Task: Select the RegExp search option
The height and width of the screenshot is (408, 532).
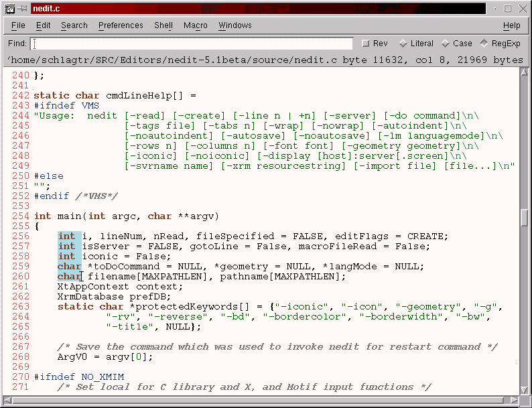Action: pyautogui.click(x=500, y=44)
